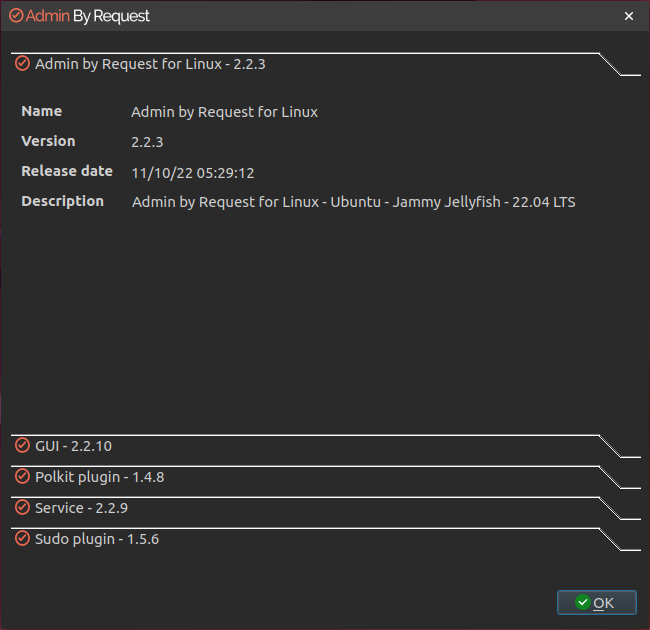
Task: Collapse the Admin by Request for Linux - 2.2.3 header
Action: click(x=326, y=64)
